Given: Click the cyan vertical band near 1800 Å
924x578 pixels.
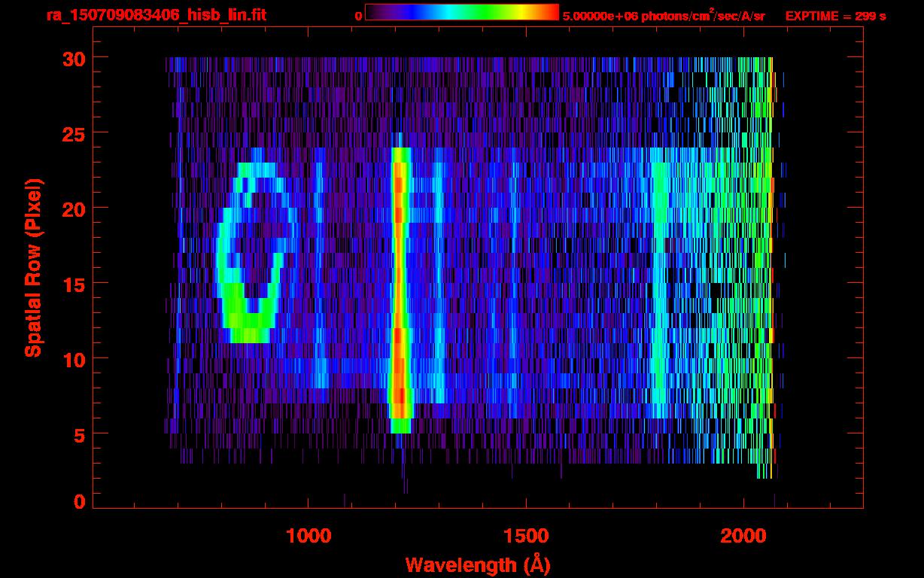Looking at the screenshot, I should coord(660,282).
